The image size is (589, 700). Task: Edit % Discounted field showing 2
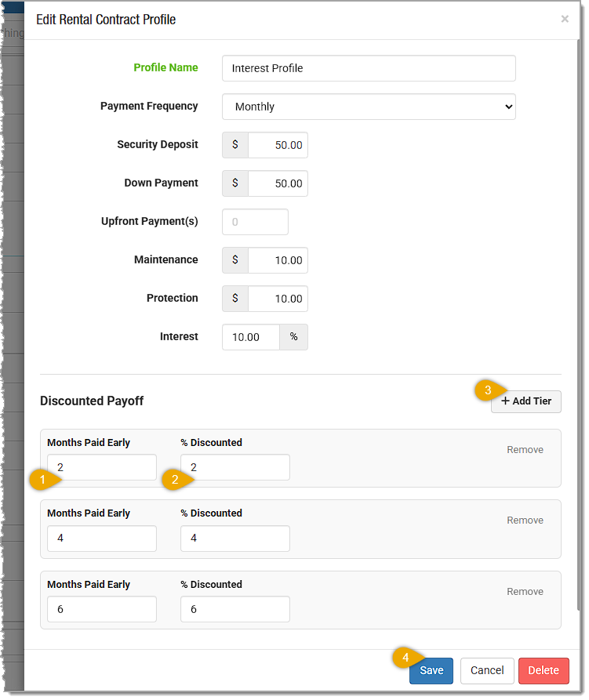click(235, 467)
